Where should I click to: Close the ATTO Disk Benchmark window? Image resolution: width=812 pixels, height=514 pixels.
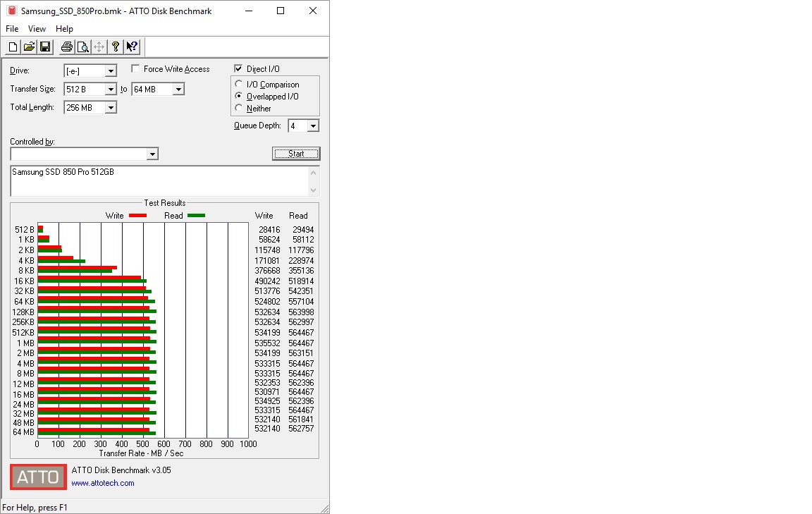coord(313,11)
